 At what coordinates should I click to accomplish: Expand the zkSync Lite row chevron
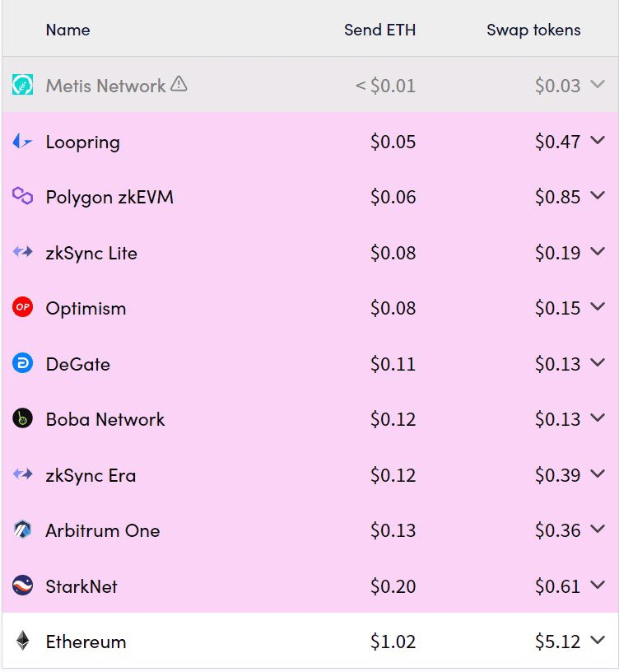pyautogui.click(x=597, y=251)
